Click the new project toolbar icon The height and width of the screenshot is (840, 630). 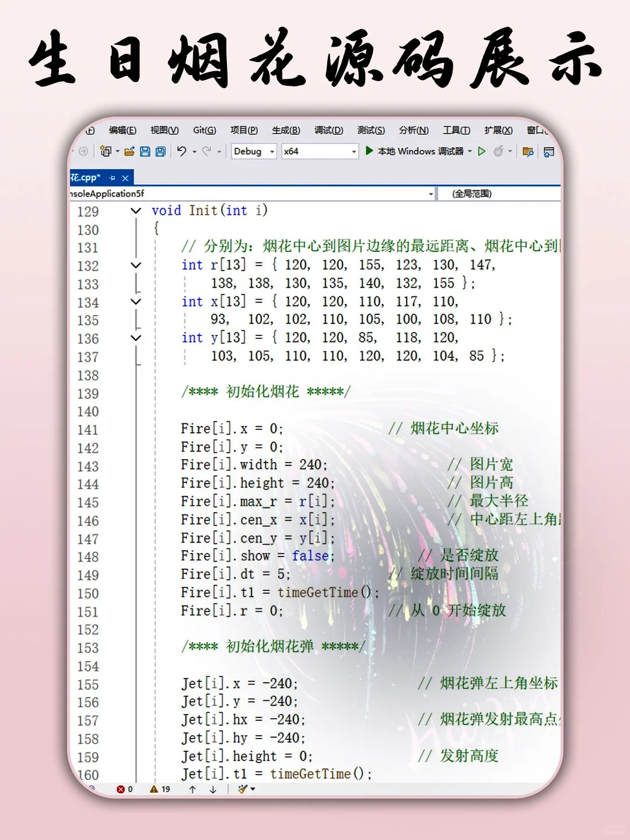tap(106, 151)
